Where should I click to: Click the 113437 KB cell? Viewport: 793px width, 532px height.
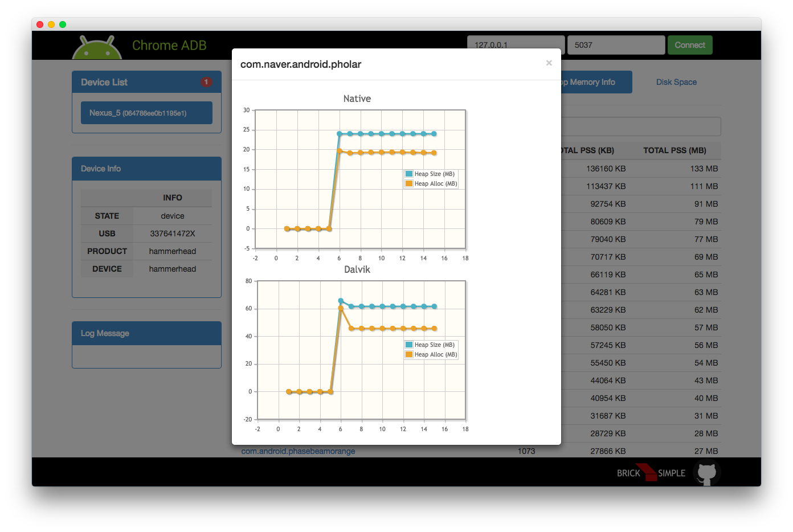click(x=606, y=186)
